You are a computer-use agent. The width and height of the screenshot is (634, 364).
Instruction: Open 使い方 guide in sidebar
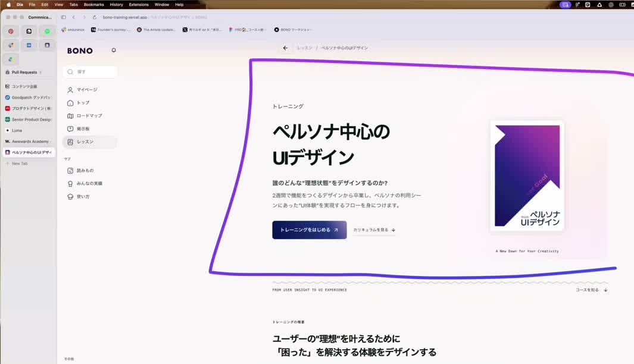(x=90, y=196)
